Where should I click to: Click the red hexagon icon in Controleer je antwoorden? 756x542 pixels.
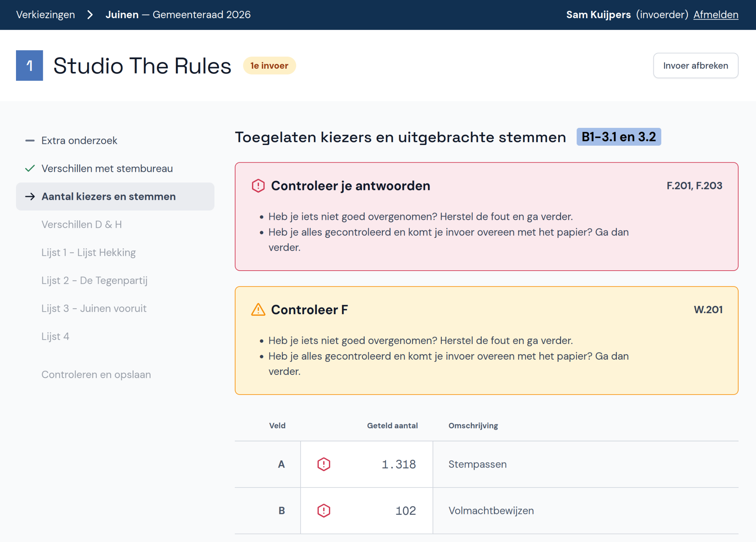pyautogui.click(x=258, y=186)
